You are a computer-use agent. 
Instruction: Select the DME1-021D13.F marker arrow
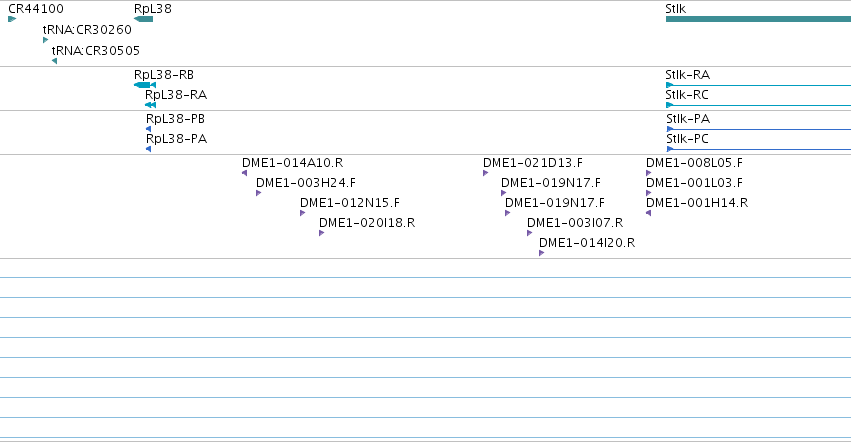point(485,173)
